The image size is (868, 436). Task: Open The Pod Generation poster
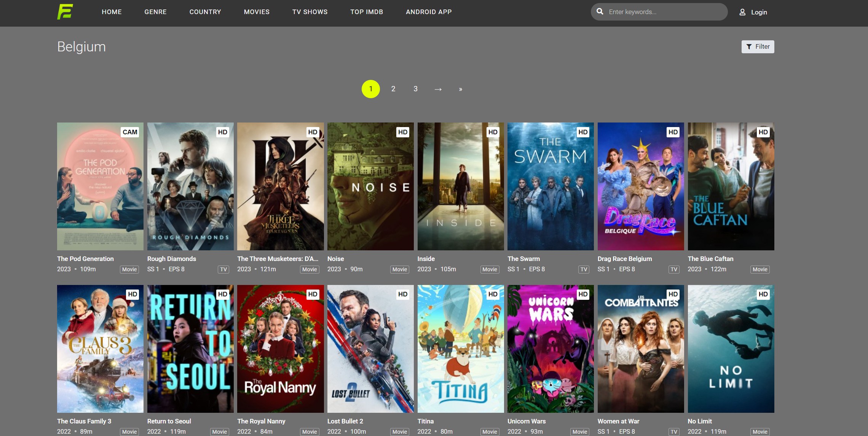coord(100,186)
